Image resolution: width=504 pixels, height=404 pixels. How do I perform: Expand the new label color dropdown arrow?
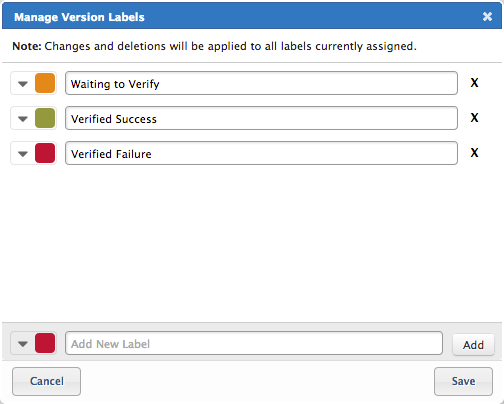(x=23, y=344)
